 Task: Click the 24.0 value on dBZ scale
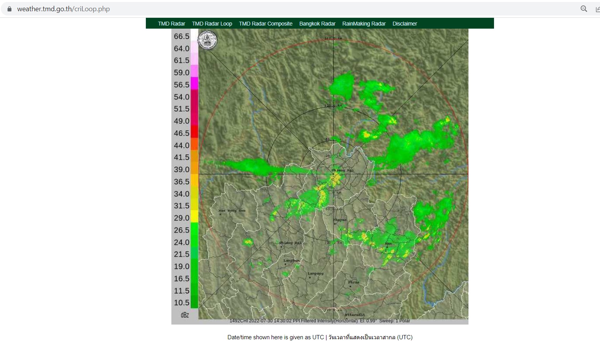181,242
